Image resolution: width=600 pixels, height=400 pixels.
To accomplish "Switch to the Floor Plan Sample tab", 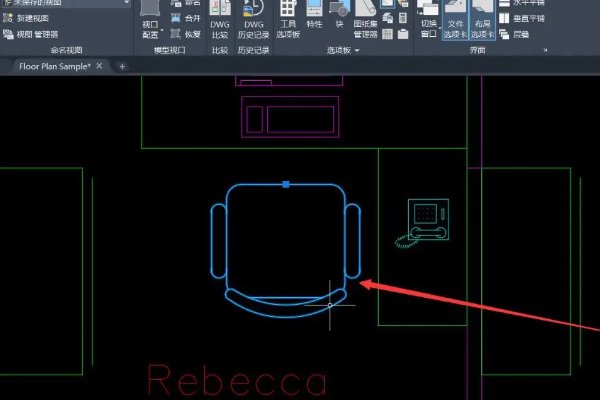I will 55,66.
